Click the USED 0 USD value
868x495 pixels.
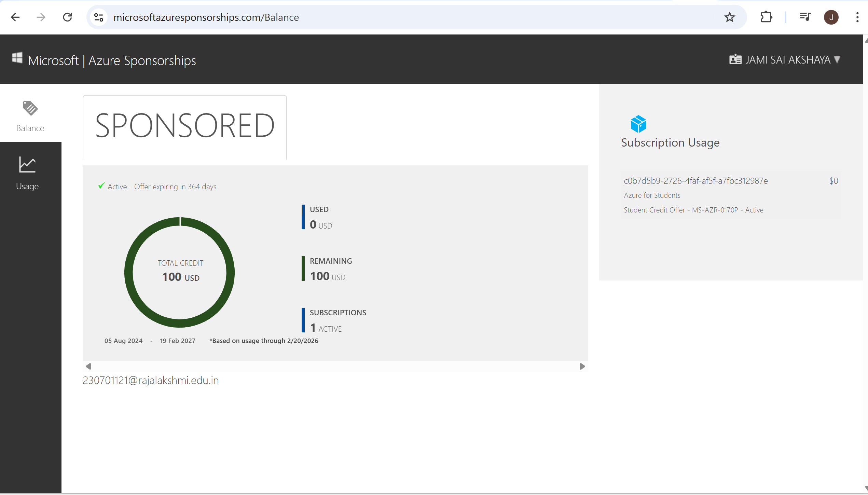(x=321, y=225)
